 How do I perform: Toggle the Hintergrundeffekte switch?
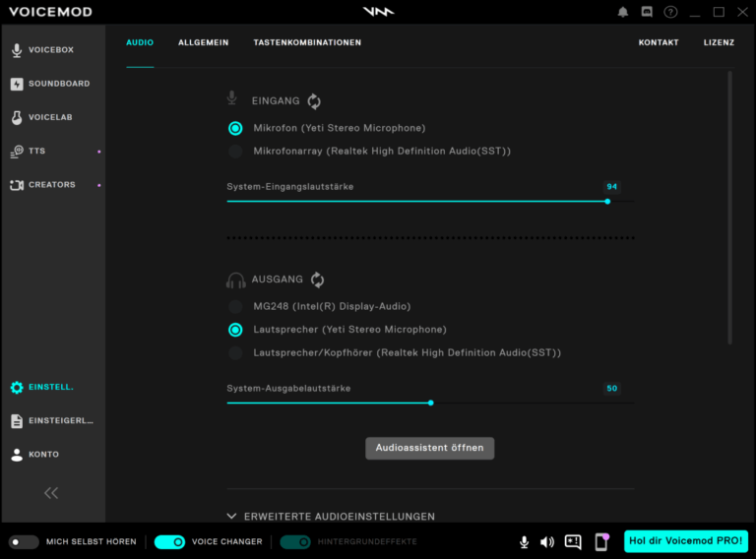295,542
